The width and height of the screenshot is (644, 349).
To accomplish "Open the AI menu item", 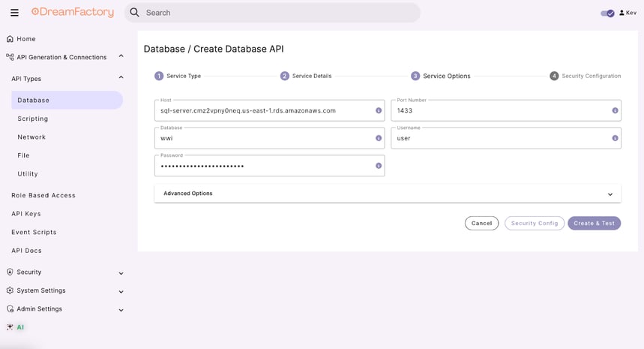I will 20,327.
